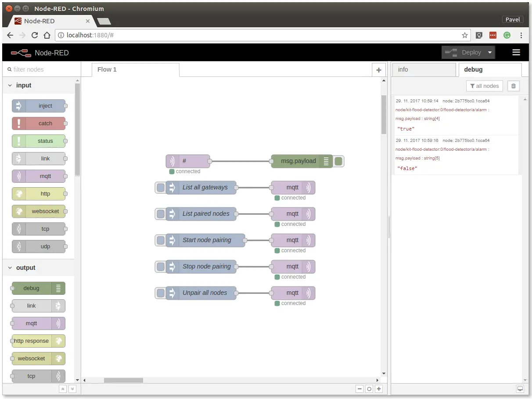This screenshot has width=532, height=399.
Task: Select the input tcp node in palette
Action: [x=39, y=229]
